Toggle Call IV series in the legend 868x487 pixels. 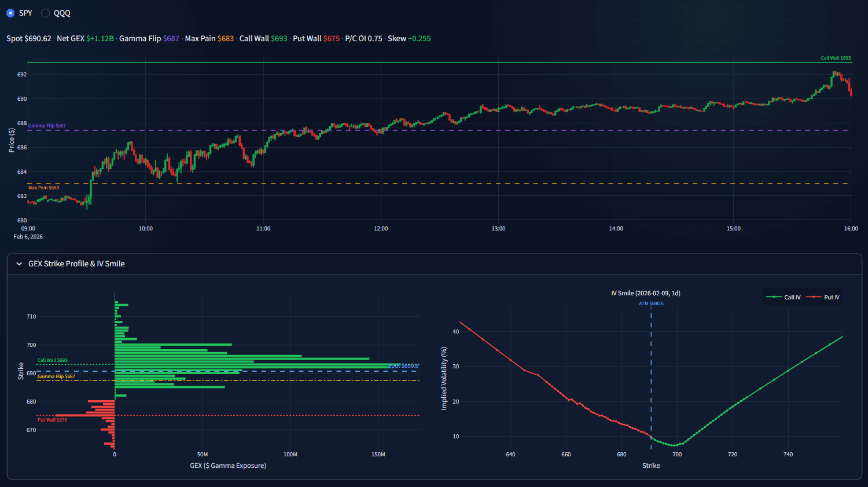click(x=784, y=296)
